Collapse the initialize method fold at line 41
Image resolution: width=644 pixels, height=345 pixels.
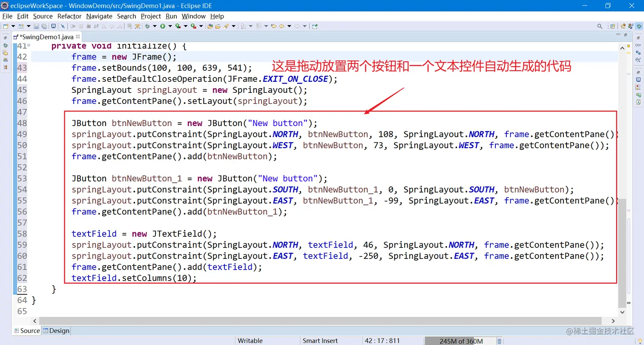pos(29,46)
